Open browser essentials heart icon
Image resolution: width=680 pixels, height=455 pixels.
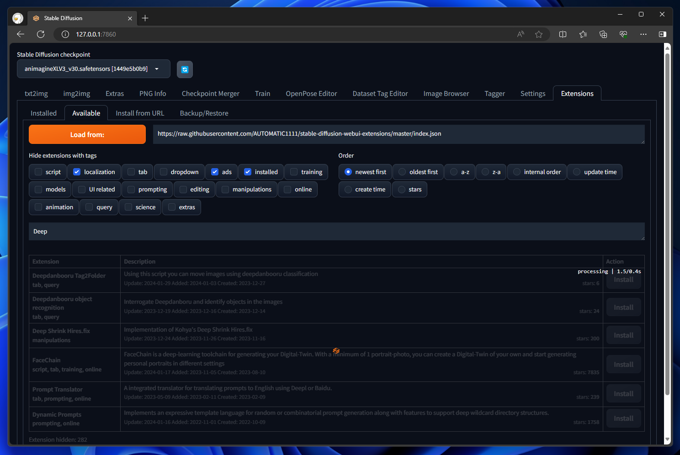[623, 34]
